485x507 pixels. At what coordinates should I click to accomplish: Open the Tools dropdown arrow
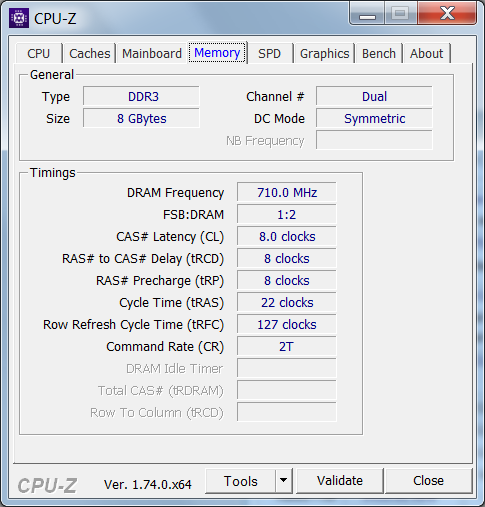tap(284, 480)
